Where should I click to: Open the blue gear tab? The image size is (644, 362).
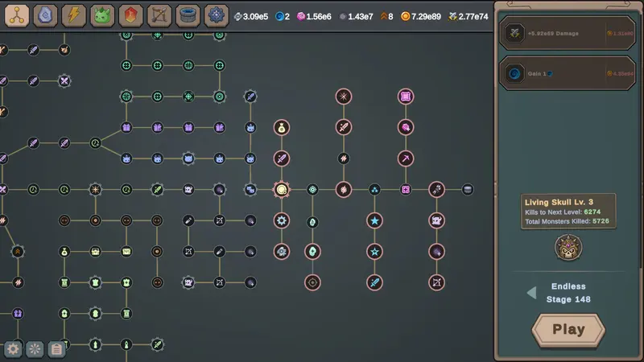point(216,15)
